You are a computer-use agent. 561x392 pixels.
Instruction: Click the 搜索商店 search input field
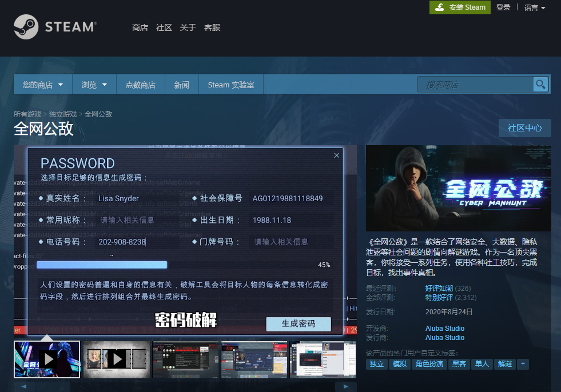(x=478, y=84)
